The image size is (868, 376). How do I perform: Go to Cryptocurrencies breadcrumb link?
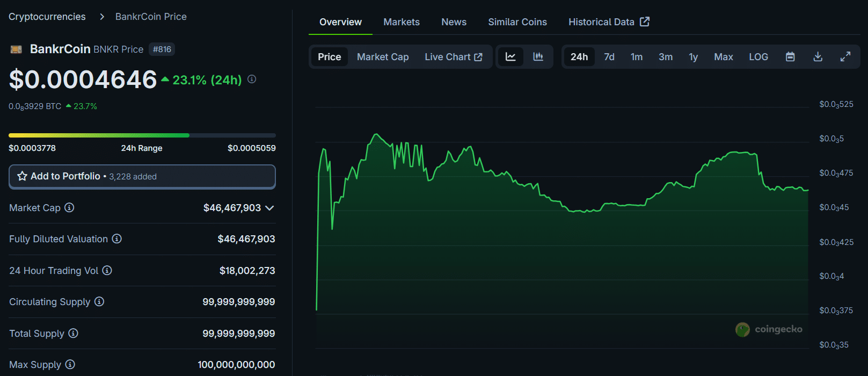click(47, 17)
